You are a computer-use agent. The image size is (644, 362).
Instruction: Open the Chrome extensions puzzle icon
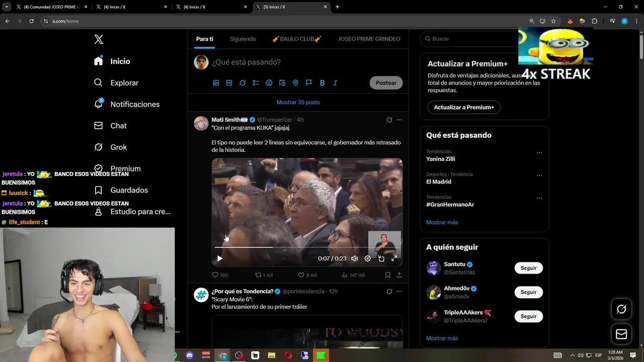[x=595, y=21]
